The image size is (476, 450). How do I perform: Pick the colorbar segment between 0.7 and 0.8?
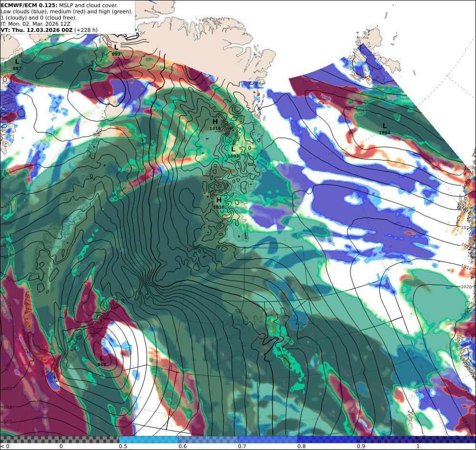pos(268,440)
